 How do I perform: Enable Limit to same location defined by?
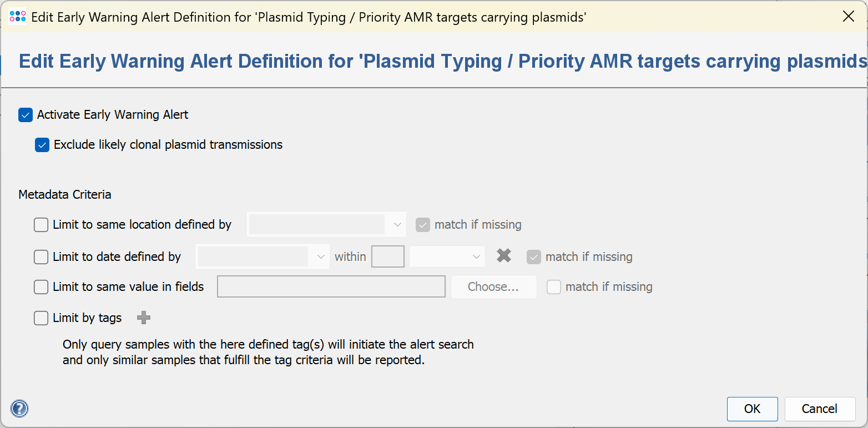41,225
